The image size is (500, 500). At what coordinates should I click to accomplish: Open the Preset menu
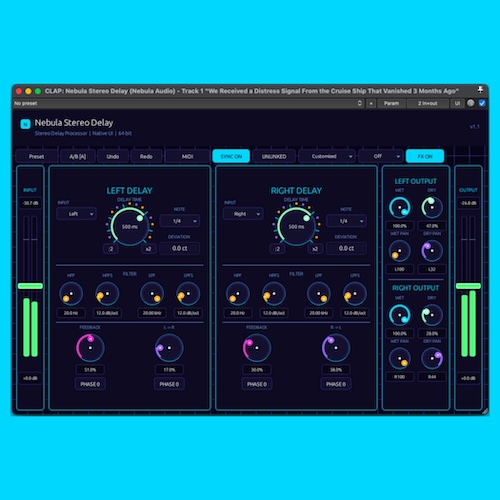[36, 156]
